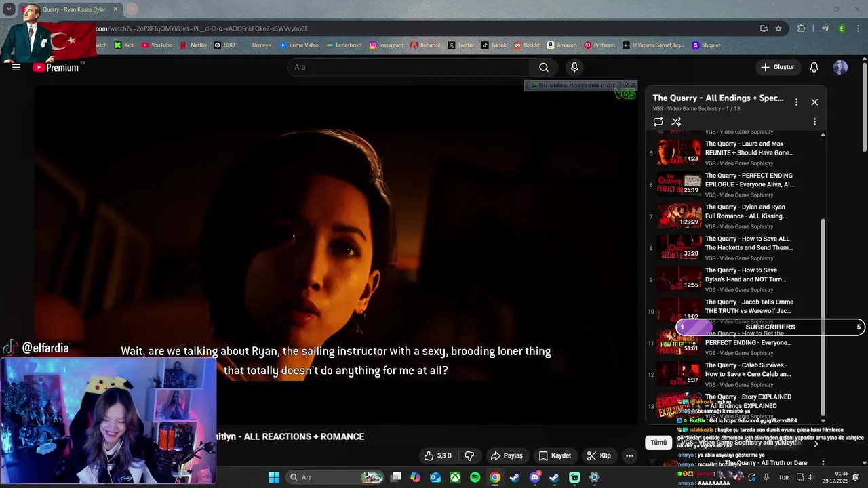Click the YouTube search input field
The height and width of the screenshot is (488, 868).
409,67
